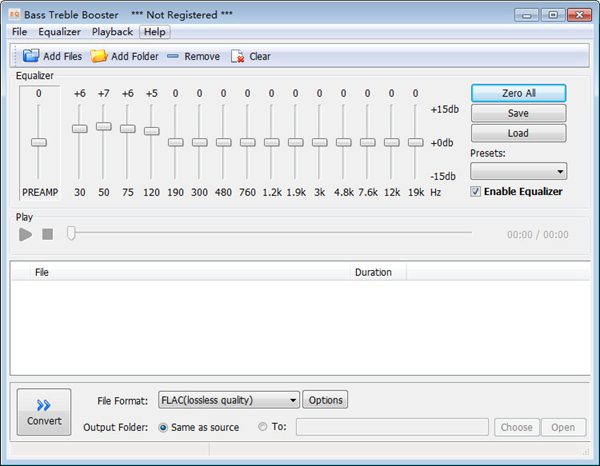This screenshot has width=600, height=466.
Task: Click the -15db scale label
Action: (443, 176)
